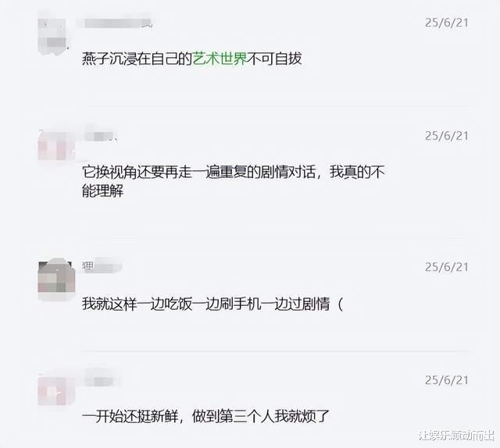Screen dimensions: 500x448
Task: Open blurred username above the 它换视角 comment
Action: click(x=102, y=136)
